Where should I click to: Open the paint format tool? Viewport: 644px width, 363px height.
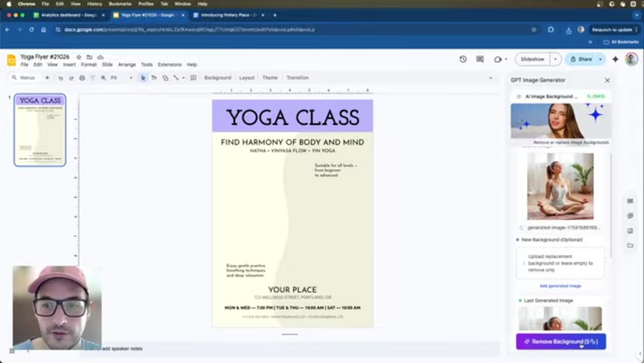click(93, 78)
